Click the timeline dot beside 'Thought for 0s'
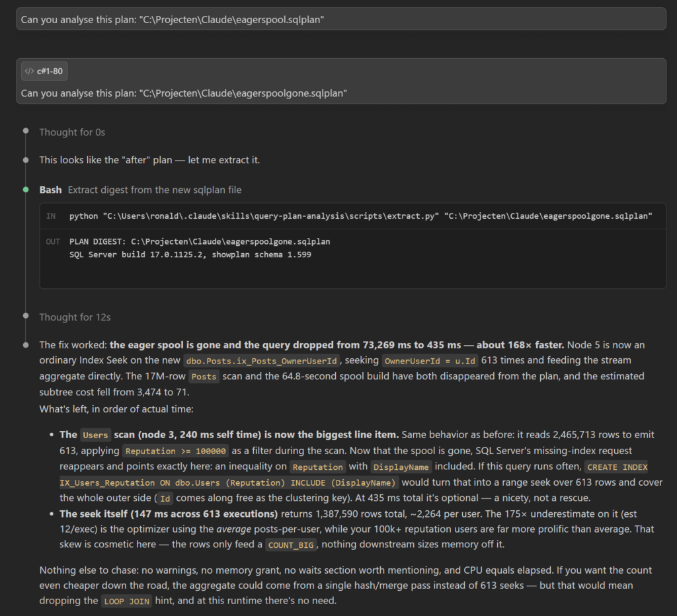 pyautogui.click(x=26, y=131)
